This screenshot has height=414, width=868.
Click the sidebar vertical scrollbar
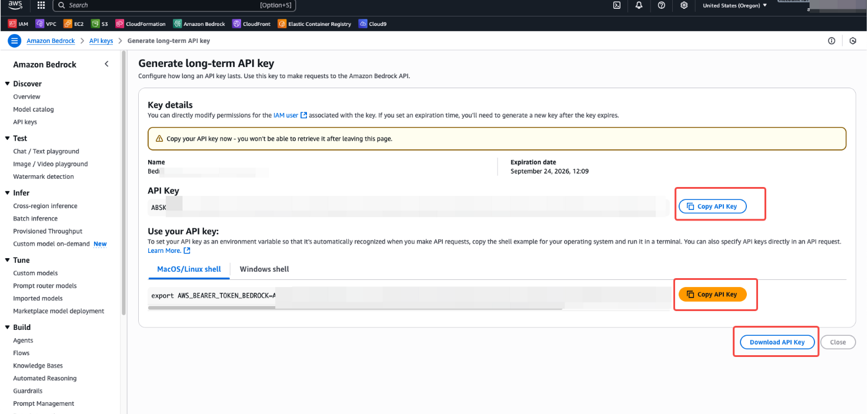point(123,182)
